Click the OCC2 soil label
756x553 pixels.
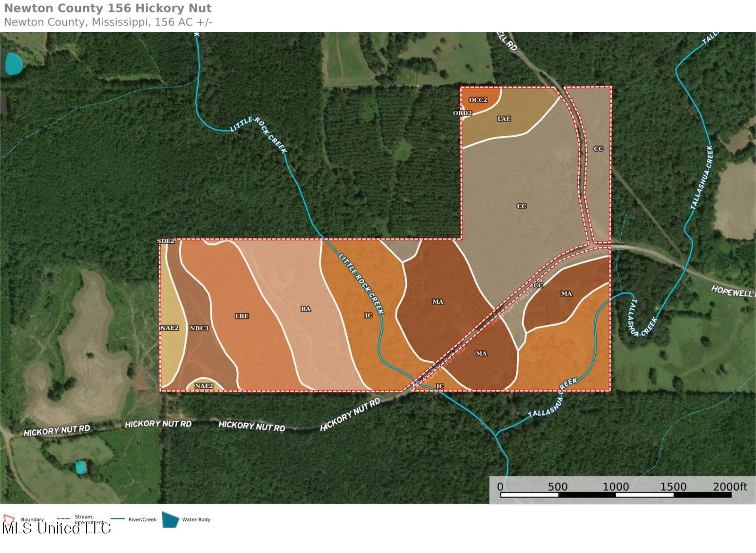tap(478, 100)
